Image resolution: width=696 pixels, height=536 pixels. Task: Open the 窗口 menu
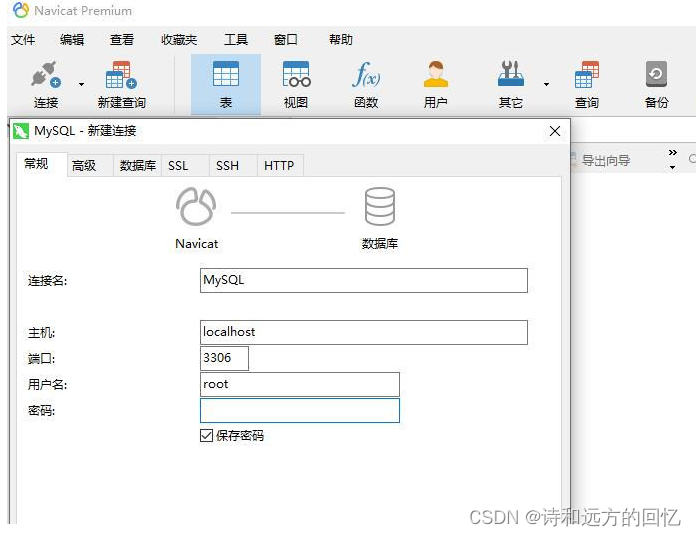click(285, 39)
